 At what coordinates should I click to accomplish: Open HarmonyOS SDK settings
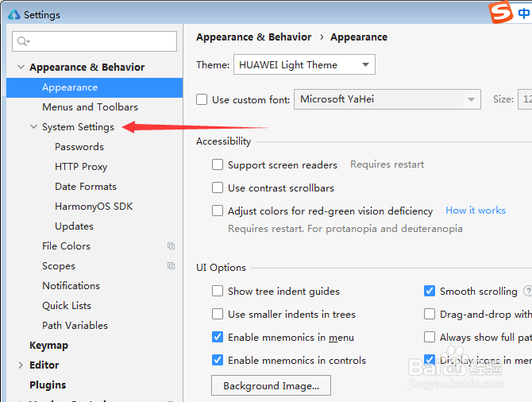pyautogui.click(x=94, y=207)
